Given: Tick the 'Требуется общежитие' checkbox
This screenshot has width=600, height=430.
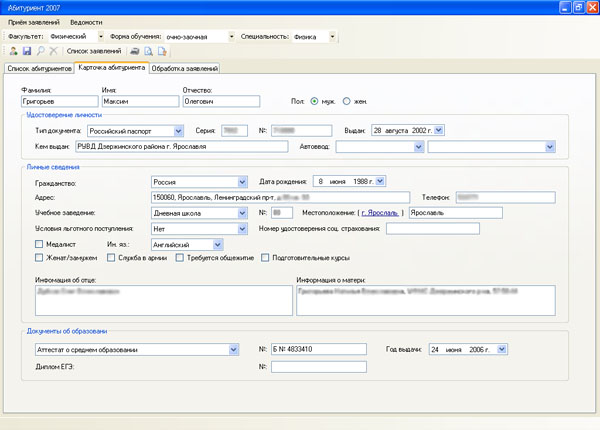Looking at the screenshot, I should pos(180,257).
